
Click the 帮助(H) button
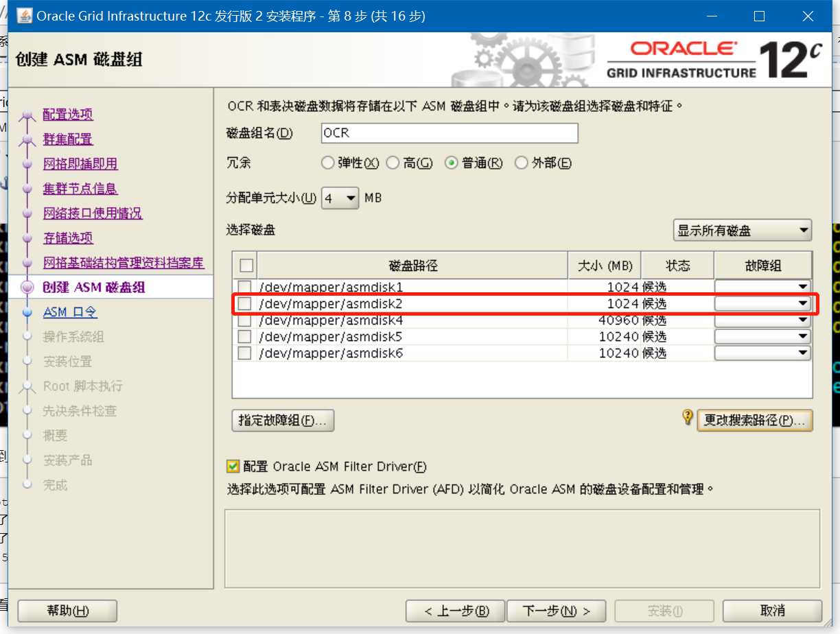click(67, 611)
